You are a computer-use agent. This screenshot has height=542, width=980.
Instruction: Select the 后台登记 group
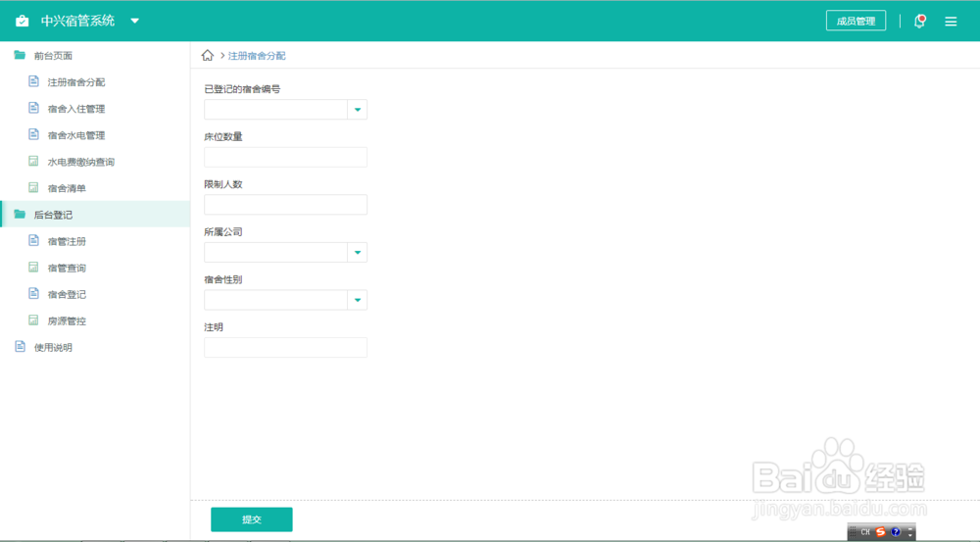pos(95,215)
